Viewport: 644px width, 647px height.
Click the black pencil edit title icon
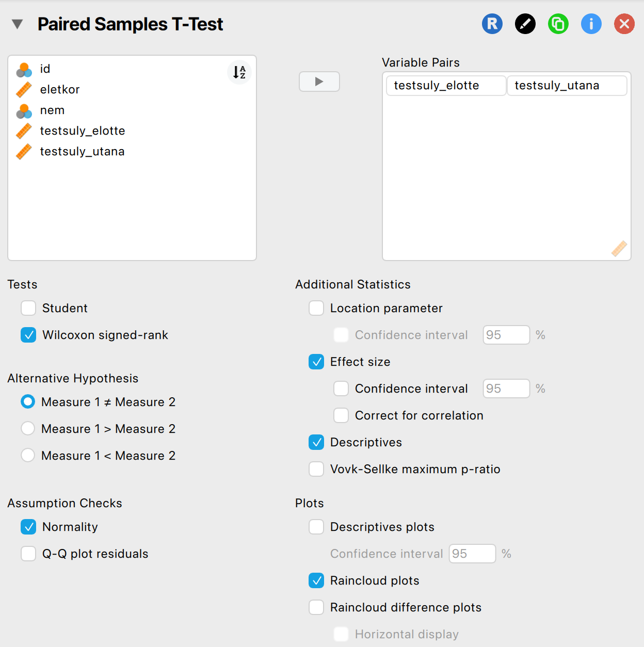click(525, 24)
